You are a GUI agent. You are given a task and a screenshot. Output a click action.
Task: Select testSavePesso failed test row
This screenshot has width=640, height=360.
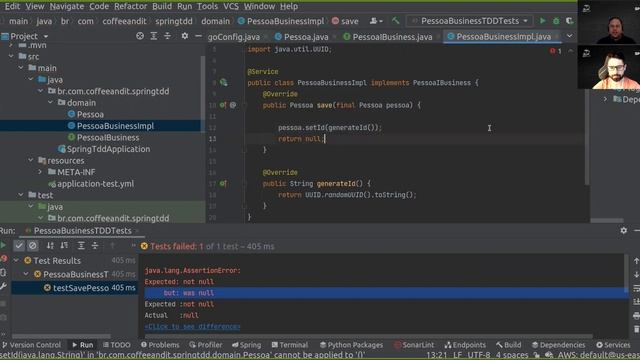[75, 288]
